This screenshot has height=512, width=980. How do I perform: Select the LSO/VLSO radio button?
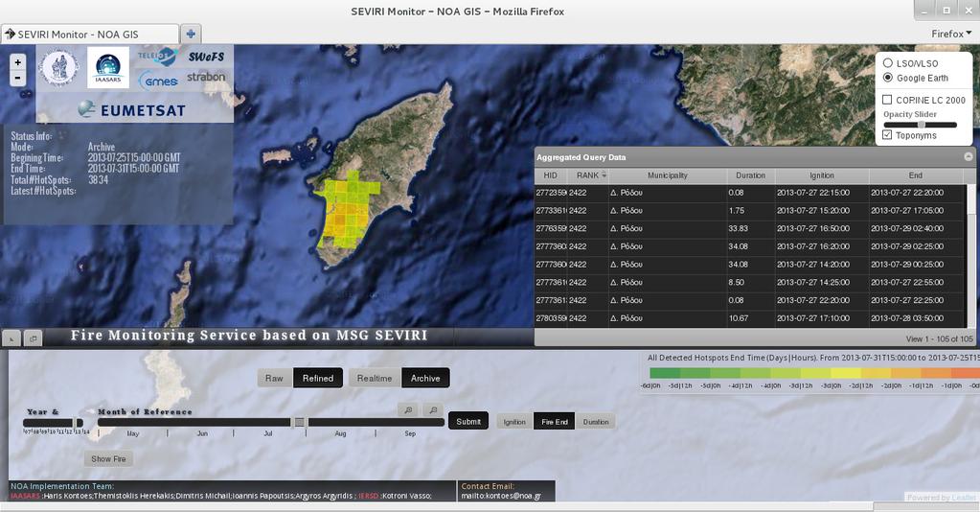coord(887,62)
